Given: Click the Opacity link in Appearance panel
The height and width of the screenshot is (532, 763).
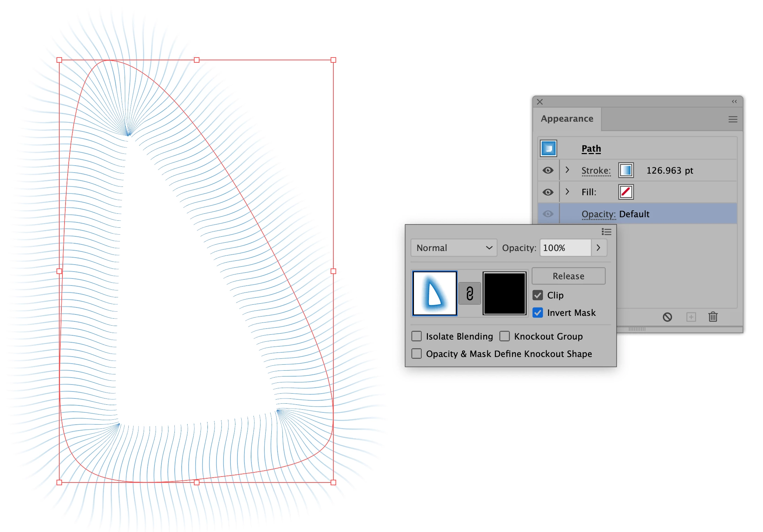Looking at the screenshot, I should coord(598,214).
